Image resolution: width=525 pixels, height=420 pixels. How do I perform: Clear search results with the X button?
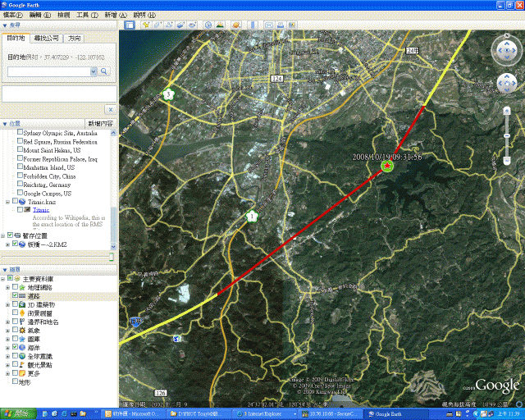(111, 110)
